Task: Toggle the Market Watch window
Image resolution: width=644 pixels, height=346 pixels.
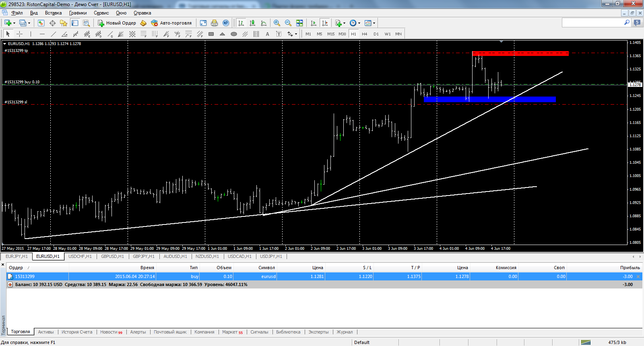Action: point(41,23)
